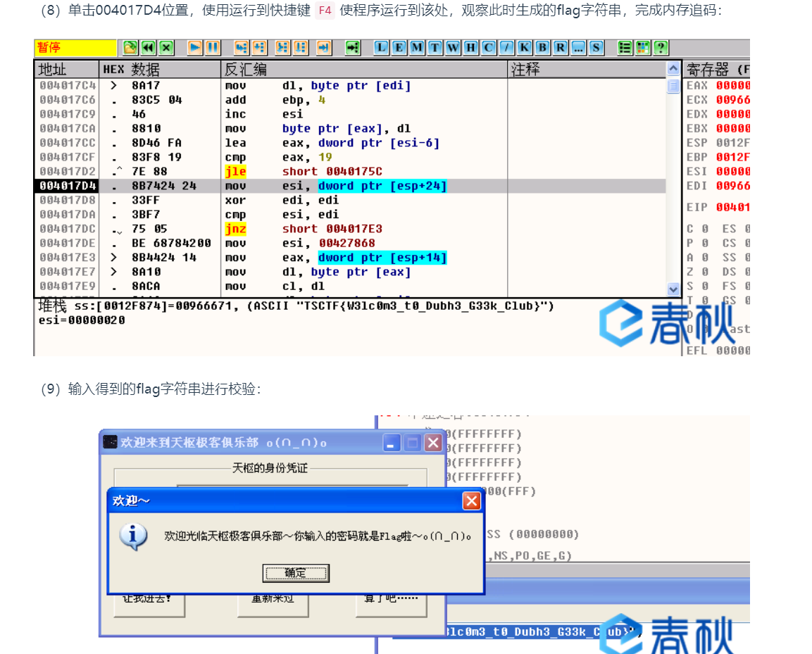Click the Run program play icon
Image resolution: width=812 pixels, height=654 pixels.
(195, 48)
